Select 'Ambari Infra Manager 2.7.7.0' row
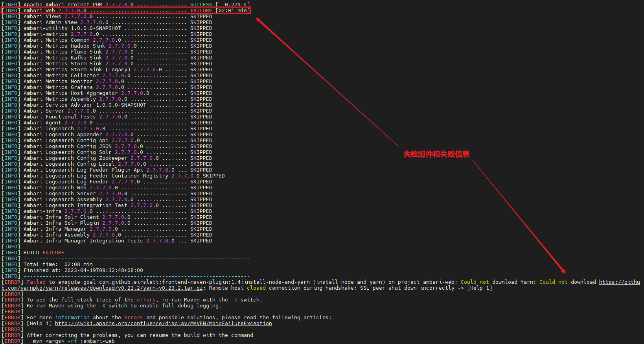Screen dimensions: 644x344 click(x=107, y=229)
